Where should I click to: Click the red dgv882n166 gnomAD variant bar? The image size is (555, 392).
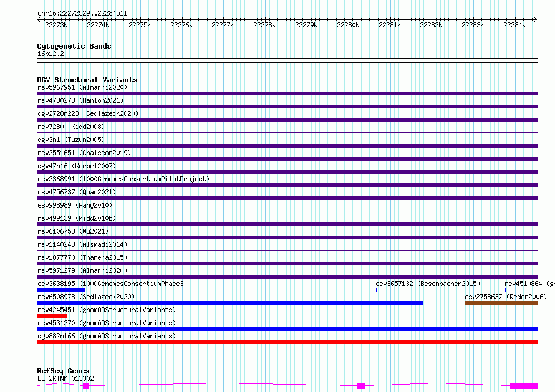(287, 342)
